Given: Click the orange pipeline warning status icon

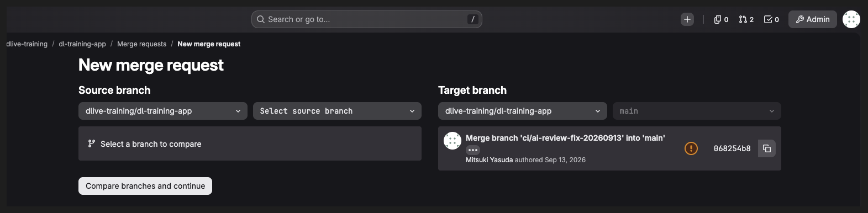Looking at the screenshot, I should pos(691,148).
